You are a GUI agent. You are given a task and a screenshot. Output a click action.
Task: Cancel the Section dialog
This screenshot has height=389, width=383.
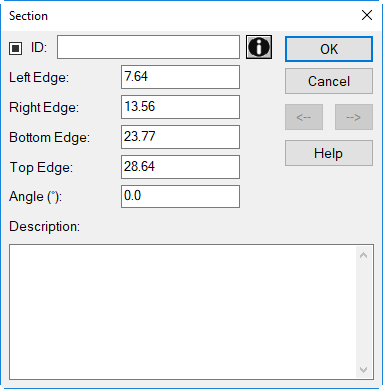(329, 81)
